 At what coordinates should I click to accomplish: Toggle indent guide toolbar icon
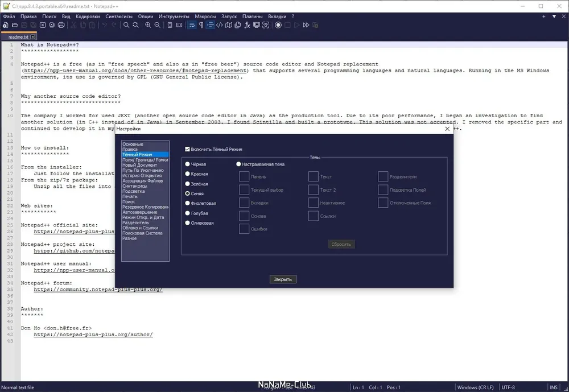(x=210, y=25)
